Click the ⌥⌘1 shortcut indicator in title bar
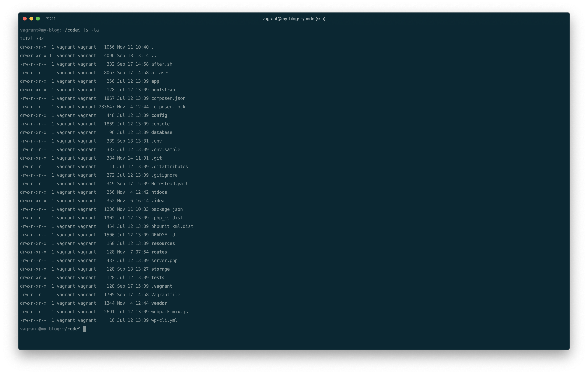588x374 pixels. coord(51,19)
